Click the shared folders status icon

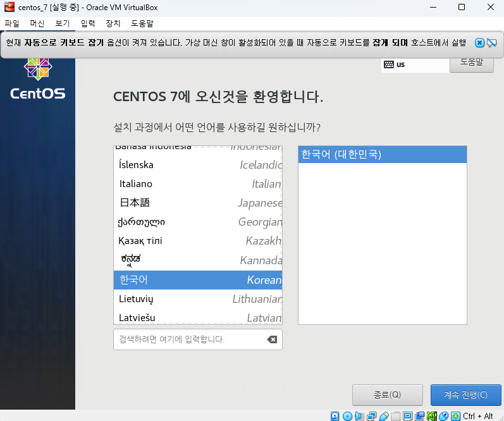395,416
